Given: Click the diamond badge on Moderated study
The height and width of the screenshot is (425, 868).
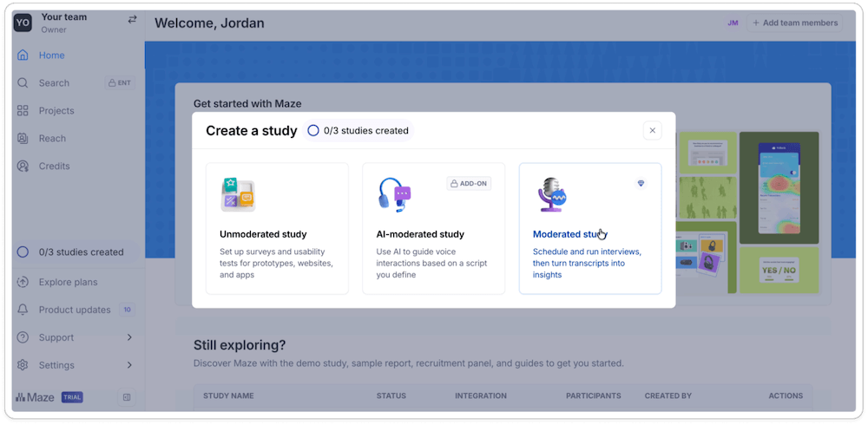Looking at the screenshot, I should coord(641,183).
